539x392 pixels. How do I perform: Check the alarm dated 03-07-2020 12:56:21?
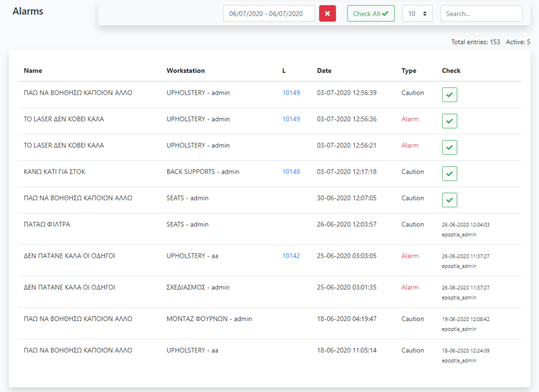coord(449,147)
